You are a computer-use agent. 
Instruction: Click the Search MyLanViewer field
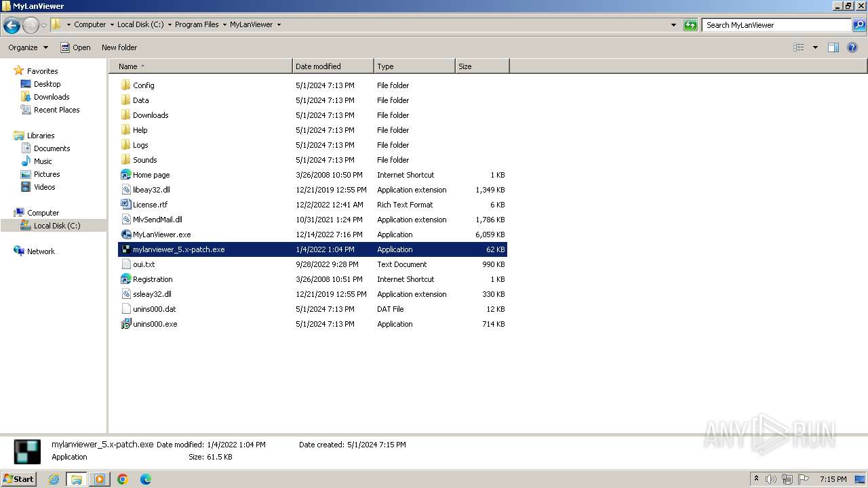tap(777, 25)
